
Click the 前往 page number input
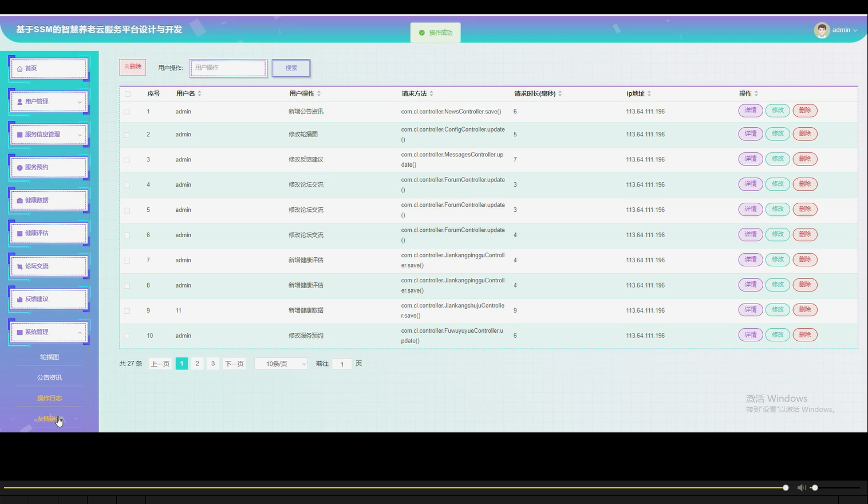click(342, 364)
